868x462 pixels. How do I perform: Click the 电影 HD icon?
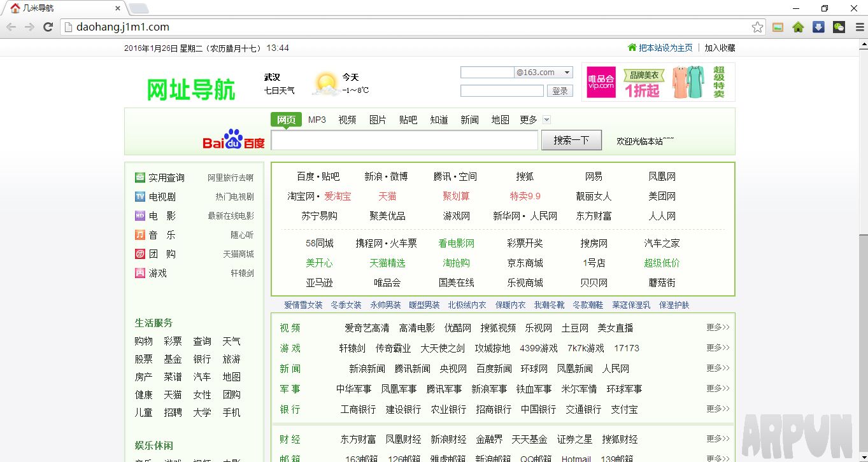coord(140,216)
